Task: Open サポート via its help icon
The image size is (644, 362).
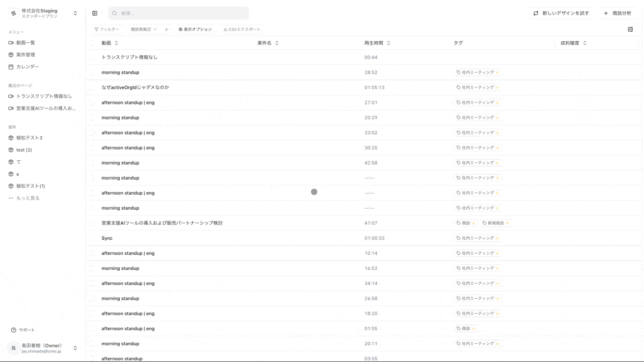Action: [x=13, y=330]
